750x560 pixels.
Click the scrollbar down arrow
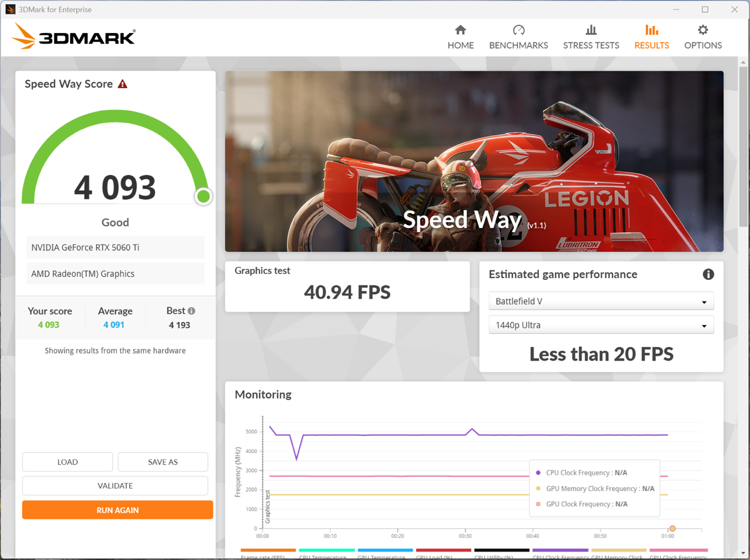743,553
